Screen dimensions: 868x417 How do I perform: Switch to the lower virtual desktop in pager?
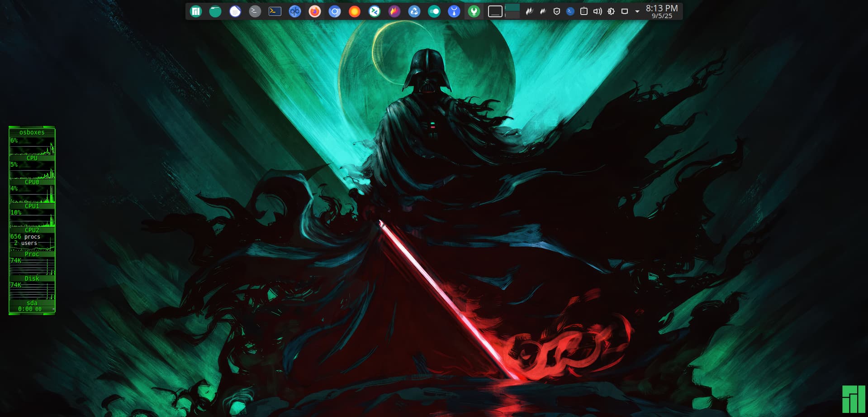pyautogui.click(x=512, y=15)
